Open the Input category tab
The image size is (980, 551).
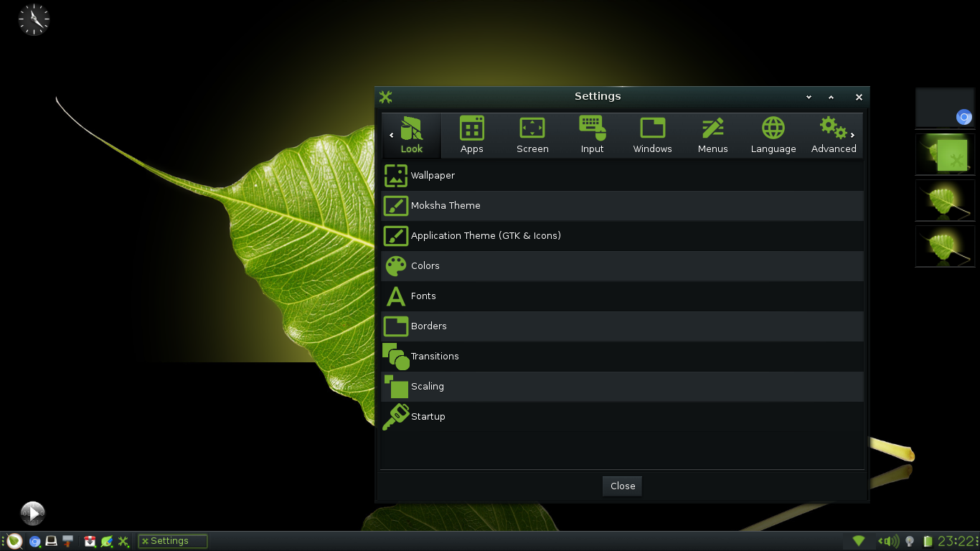(592, 135)
